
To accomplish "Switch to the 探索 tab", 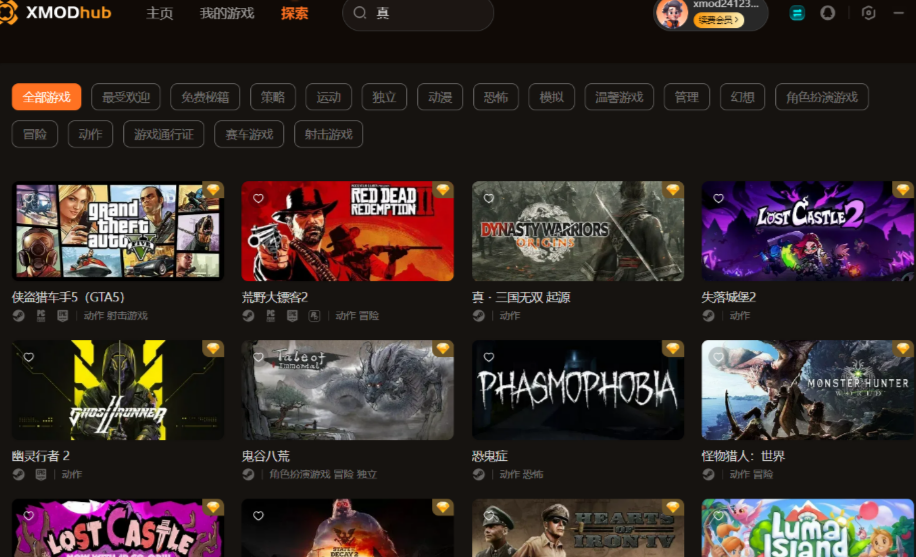I will coord(294,13).
